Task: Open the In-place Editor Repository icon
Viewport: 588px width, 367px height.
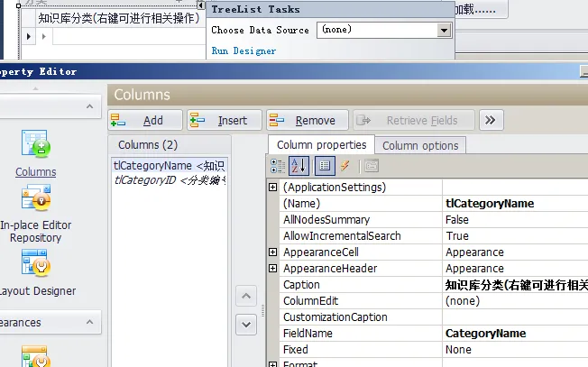Action: pyautogui.click(x=36, y=198)
